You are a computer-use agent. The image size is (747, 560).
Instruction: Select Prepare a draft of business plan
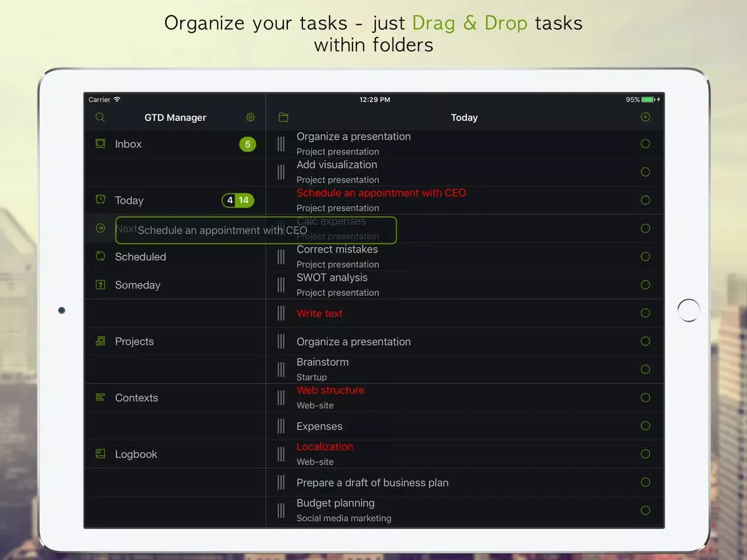(x=373, y=483)
